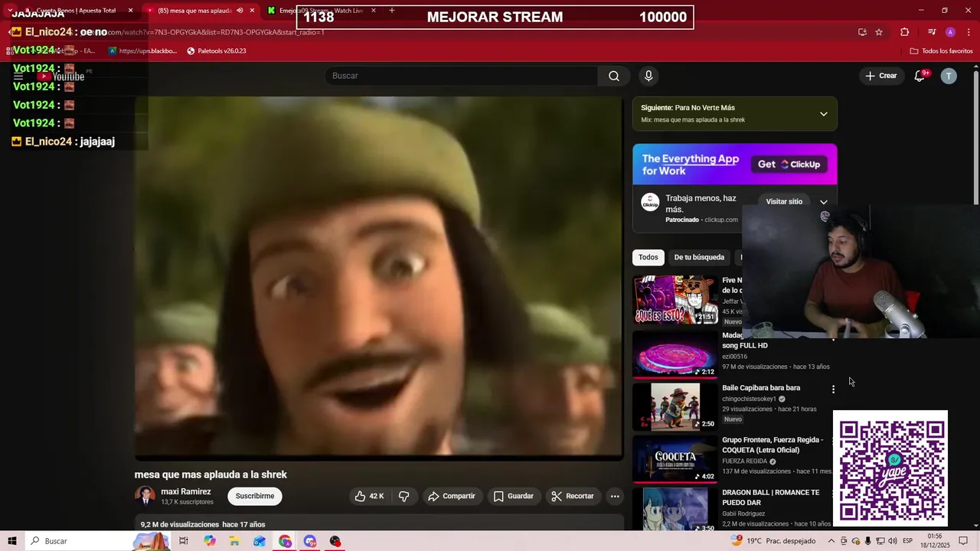This screenshot has width=980, height=551.
Task: Click the Suscribirme button
Action: click(255, 496)
